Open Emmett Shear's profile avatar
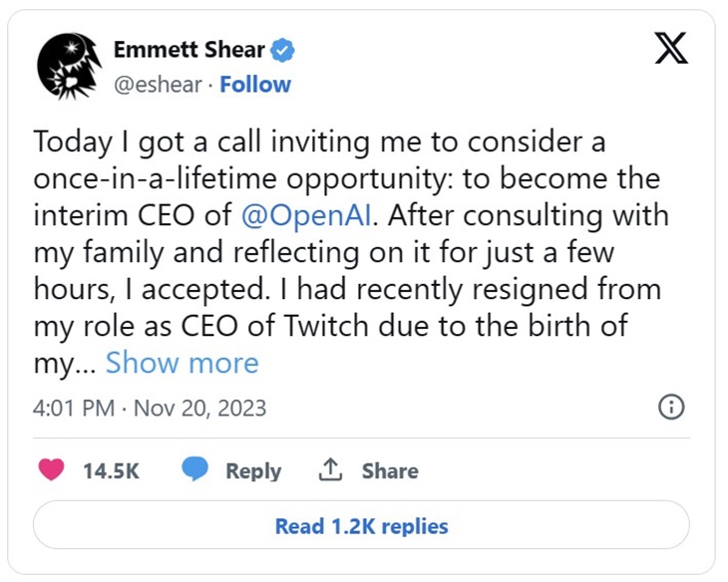 pyautogui.click(x=69, y=65)
